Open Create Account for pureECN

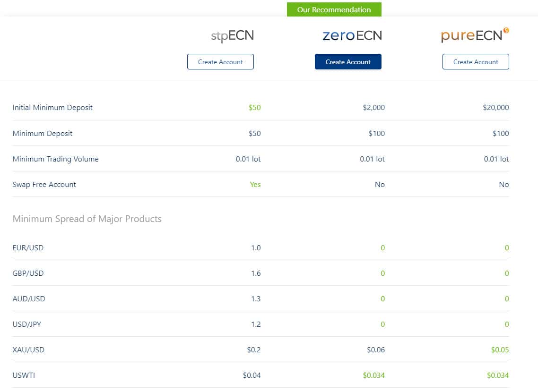click(476, 62)
